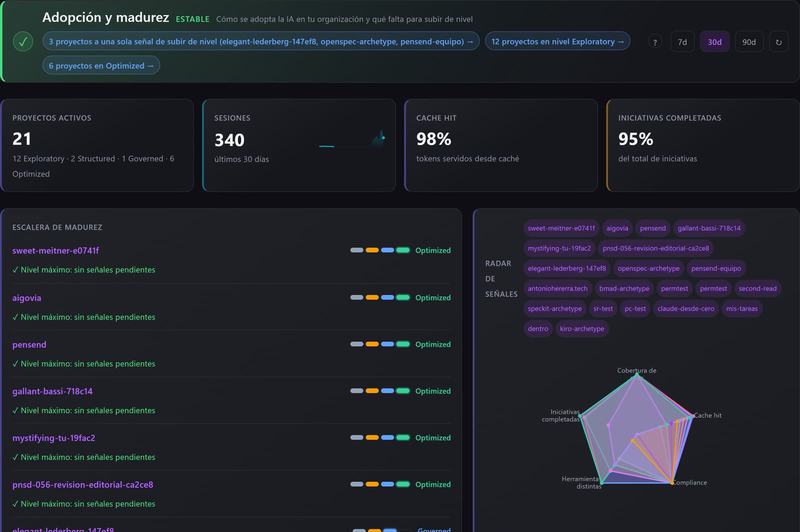Click Optimized level bar for aigovia
This screenshot has width=800, height=532.
point(403,297)
